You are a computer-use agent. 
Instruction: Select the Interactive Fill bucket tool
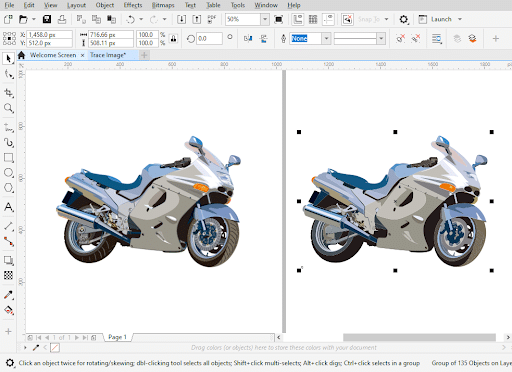[8, 310]
